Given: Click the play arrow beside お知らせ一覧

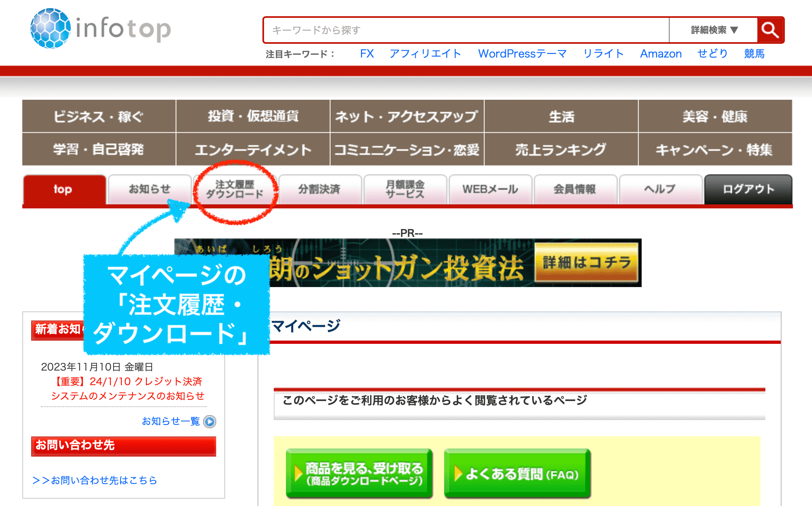Looking at the screenshot, I should pyautogui.click(x=209, y=422).
